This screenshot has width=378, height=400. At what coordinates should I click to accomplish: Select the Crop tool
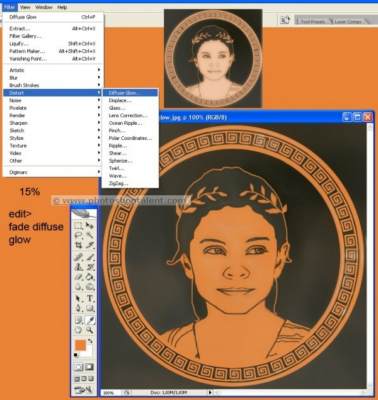[79, 245]
